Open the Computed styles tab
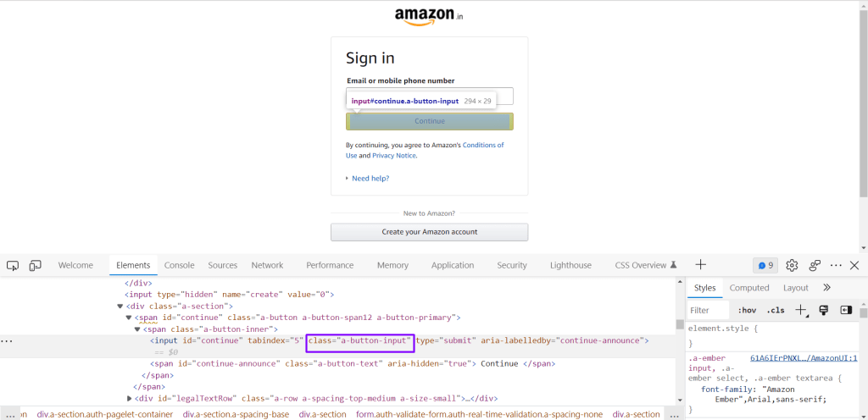 click(x=749, y=288)
